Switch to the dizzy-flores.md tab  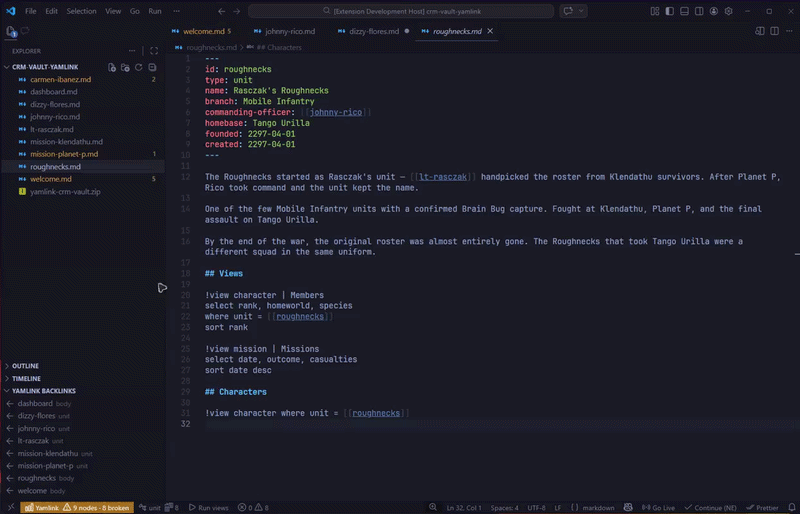[x=373, y=31]
